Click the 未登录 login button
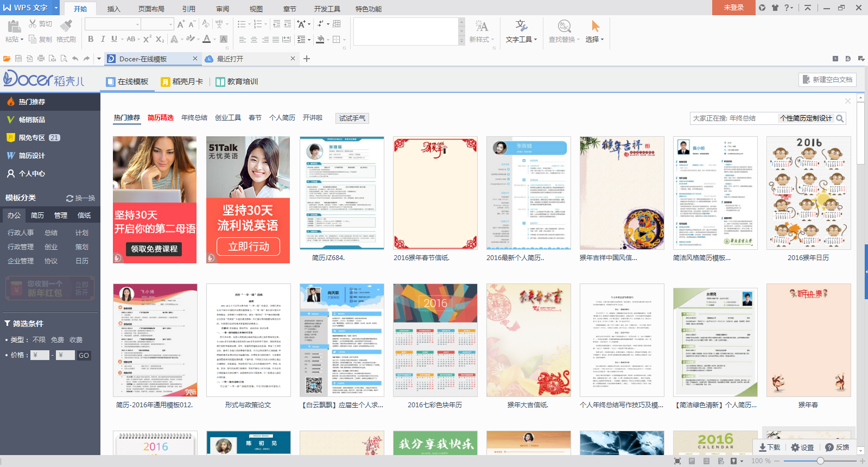Viewport: 868px width, 467px height. click(x=733, y=8)
